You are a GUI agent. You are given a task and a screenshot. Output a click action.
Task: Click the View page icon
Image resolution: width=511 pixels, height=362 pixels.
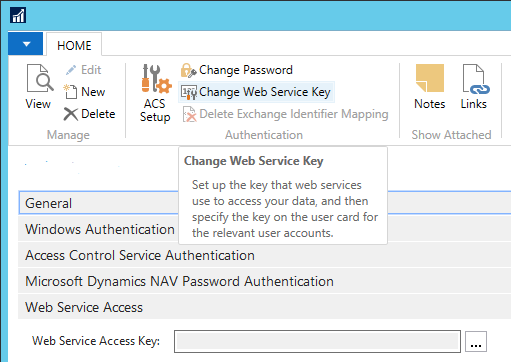(40, 78)
